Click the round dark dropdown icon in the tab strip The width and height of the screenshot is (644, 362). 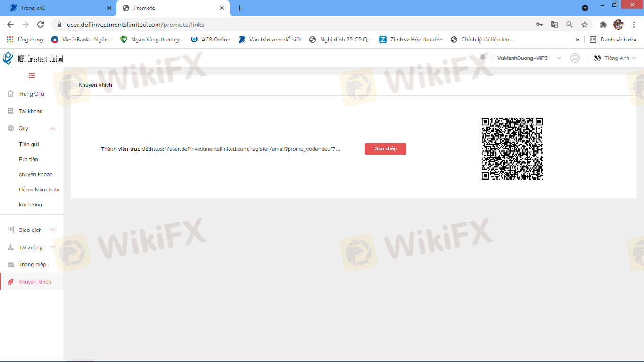(x=585, y=8)
